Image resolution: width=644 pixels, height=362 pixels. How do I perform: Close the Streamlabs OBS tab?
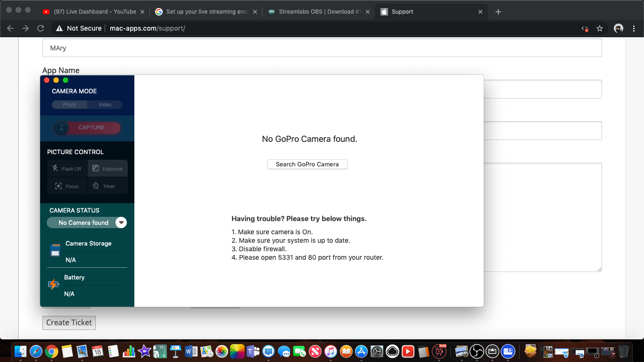tap(368, 12)
